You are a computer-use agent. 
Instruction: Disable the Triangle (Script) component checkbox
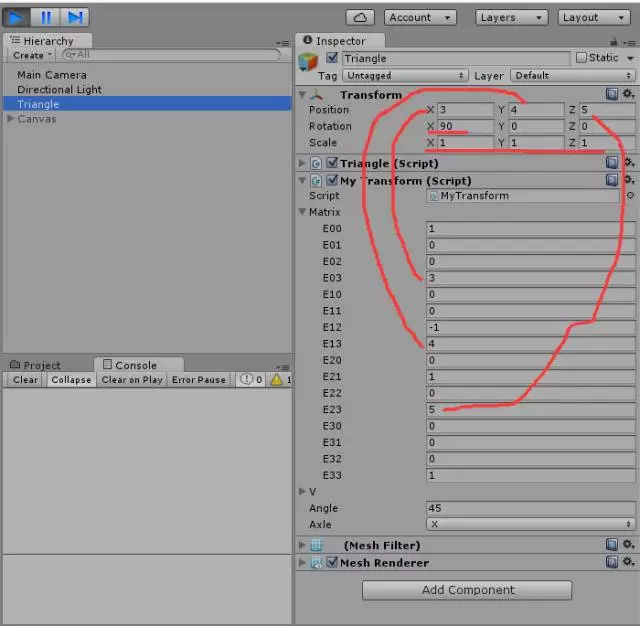coord(332,163)
